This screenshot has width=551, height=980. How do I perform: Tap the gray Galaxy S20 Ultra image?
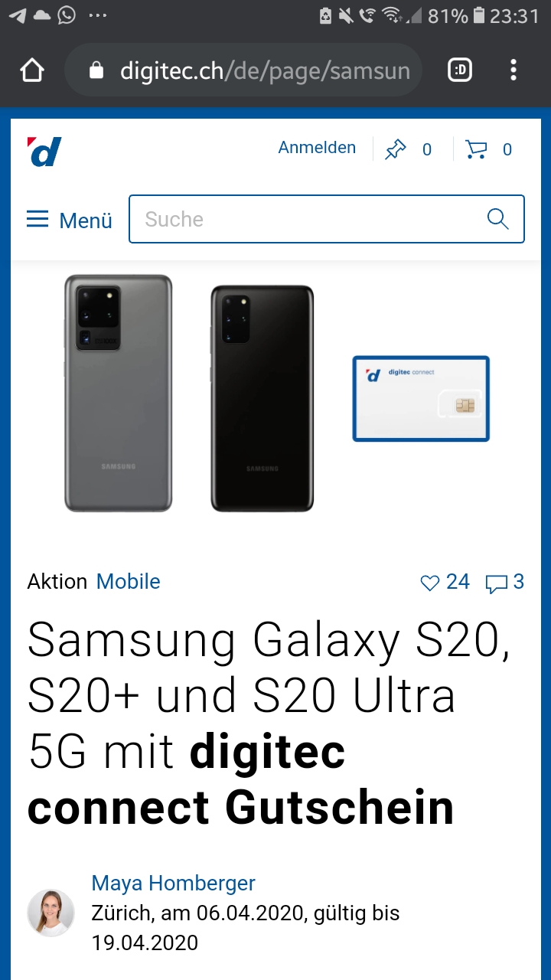tap(118, 393)
